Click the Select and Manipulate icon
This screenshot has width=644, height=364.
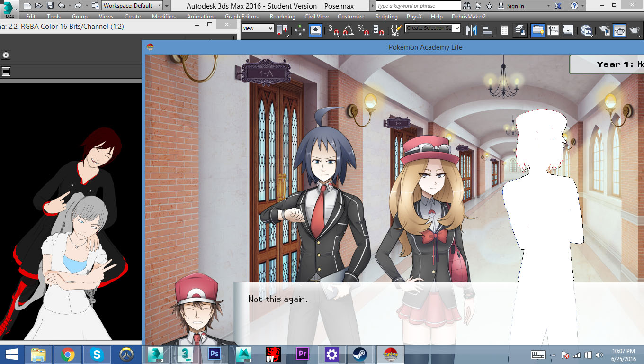(x=315, y=30)
